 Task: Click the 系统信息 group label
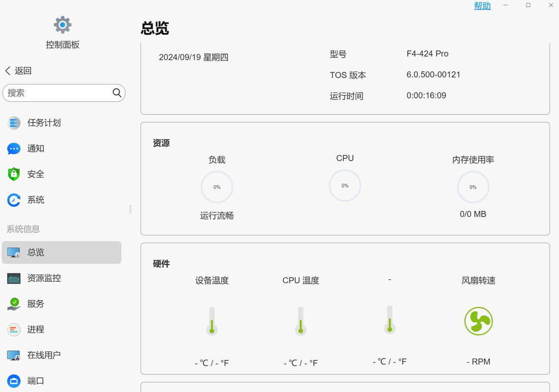coord(23,229)
